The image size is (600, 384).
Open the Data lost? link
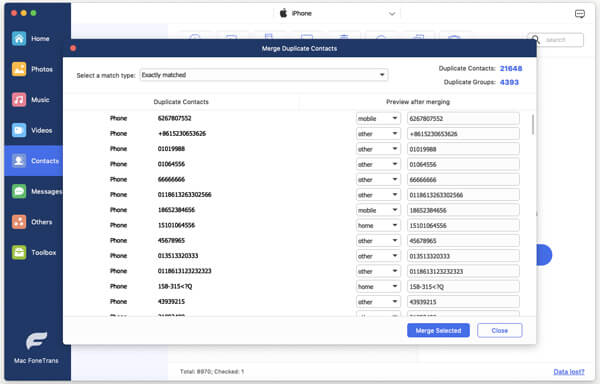(x=569, y=372)
